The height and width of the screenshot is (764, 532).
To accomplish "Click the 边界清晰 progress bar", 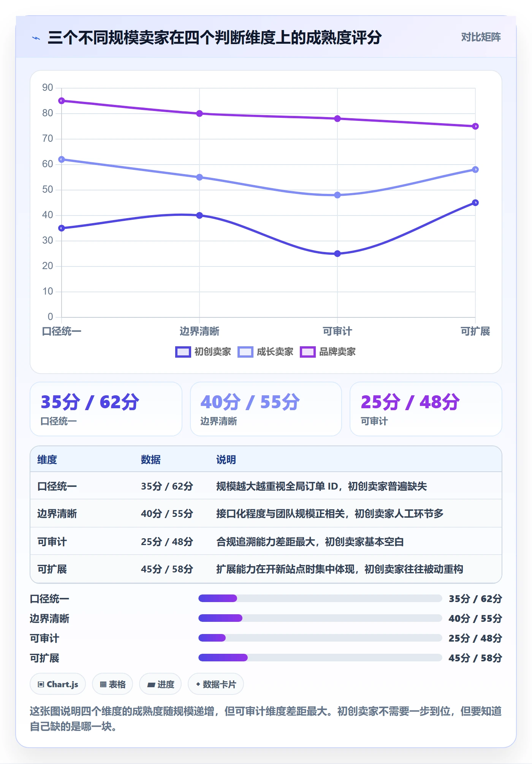I will tap(320, 618).
